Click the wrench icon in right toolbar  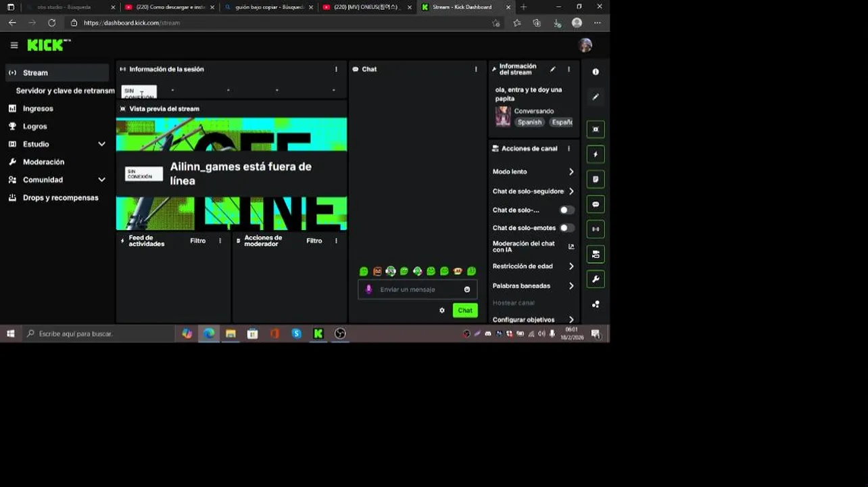(596, 279)
